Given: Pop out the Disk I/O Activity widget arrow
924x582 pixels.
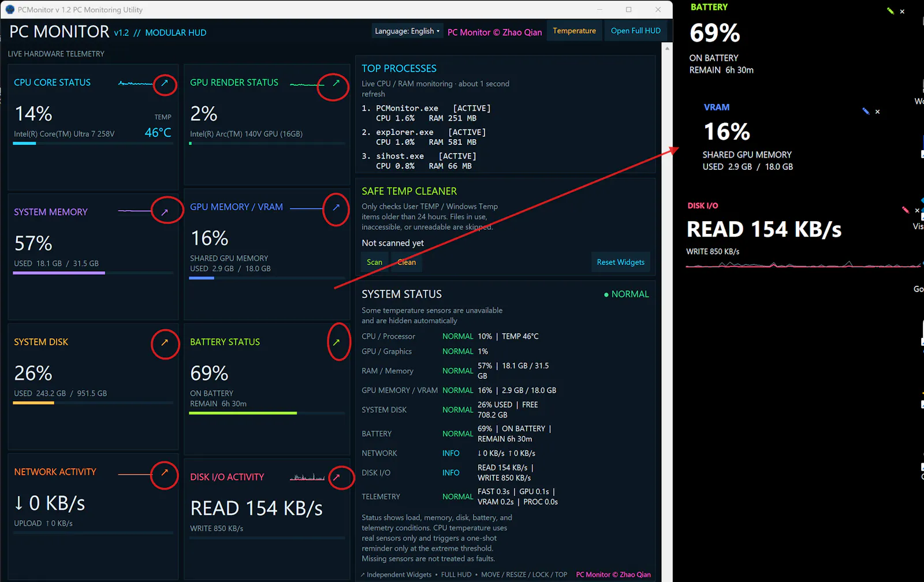Looking at the screenshot, I should 336,477.
